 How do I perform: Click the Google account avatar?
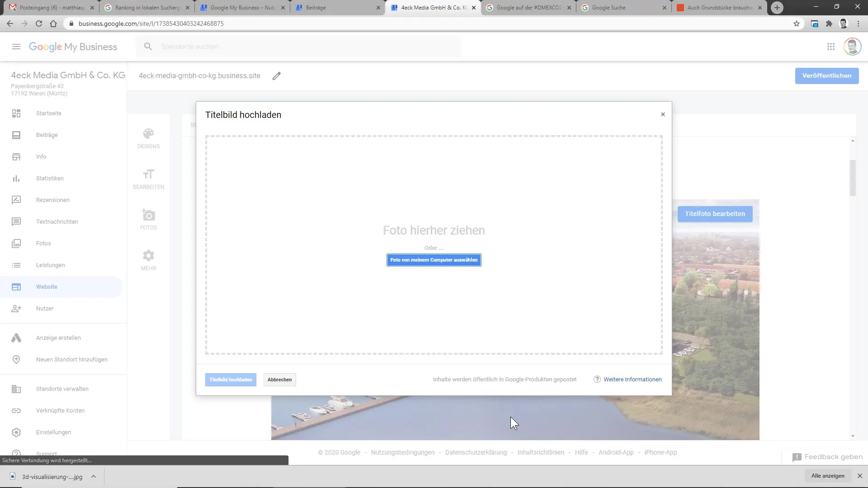(852, 47)
